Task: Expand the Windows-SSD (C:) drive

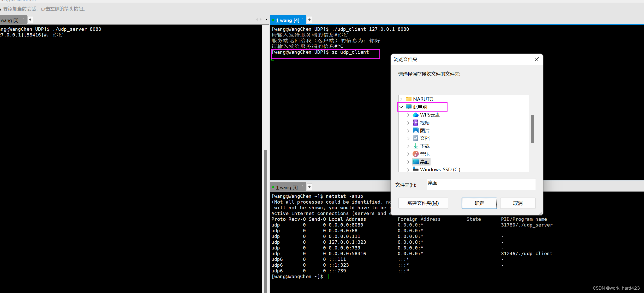Action: tap(408, 170)
